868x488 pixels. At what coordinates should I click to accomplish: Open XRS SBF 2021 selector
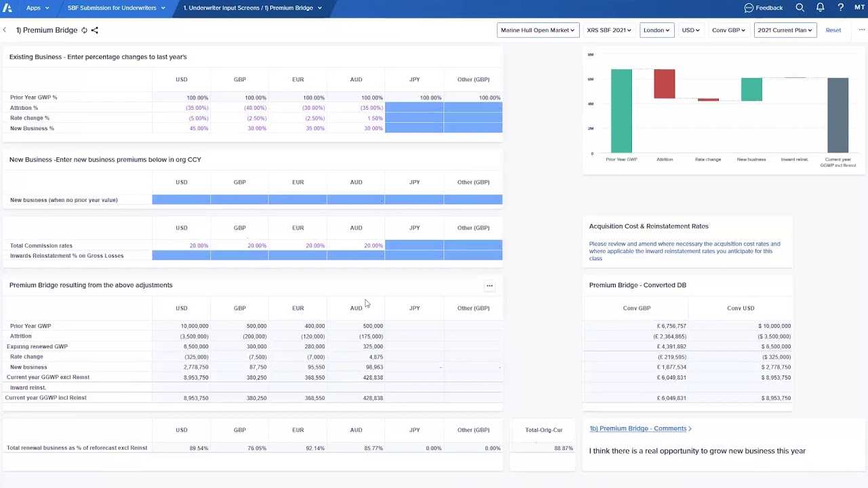tap(609, 30)
